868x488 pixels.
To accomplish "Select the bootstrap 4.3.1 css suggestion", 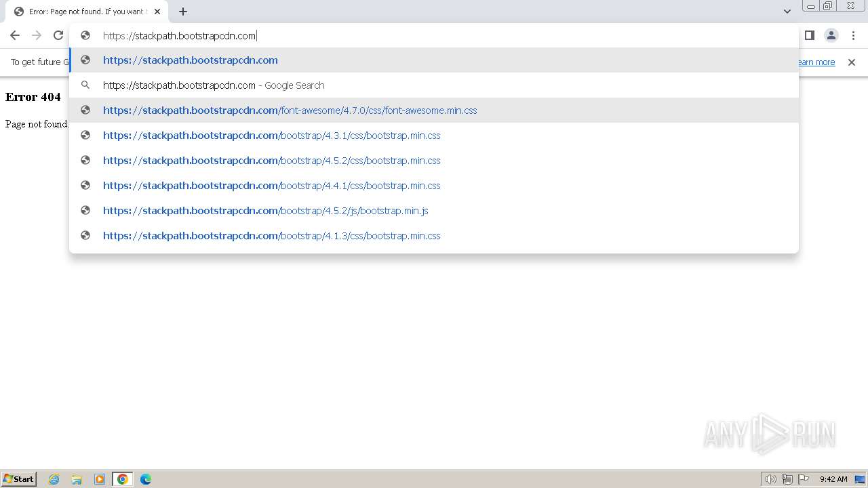I will click(x=434, y=136).
